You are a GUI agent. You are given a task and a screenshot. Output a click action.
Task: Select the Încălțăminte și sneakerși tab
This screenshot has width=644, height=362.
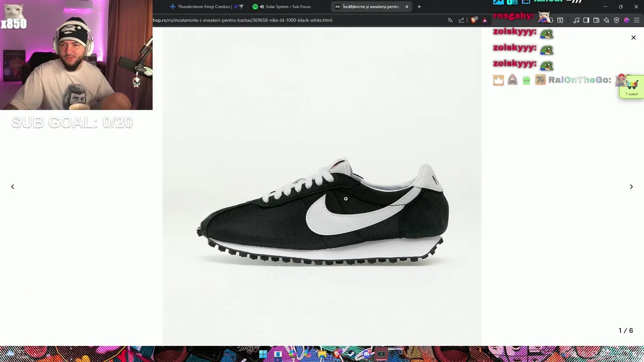371,7
